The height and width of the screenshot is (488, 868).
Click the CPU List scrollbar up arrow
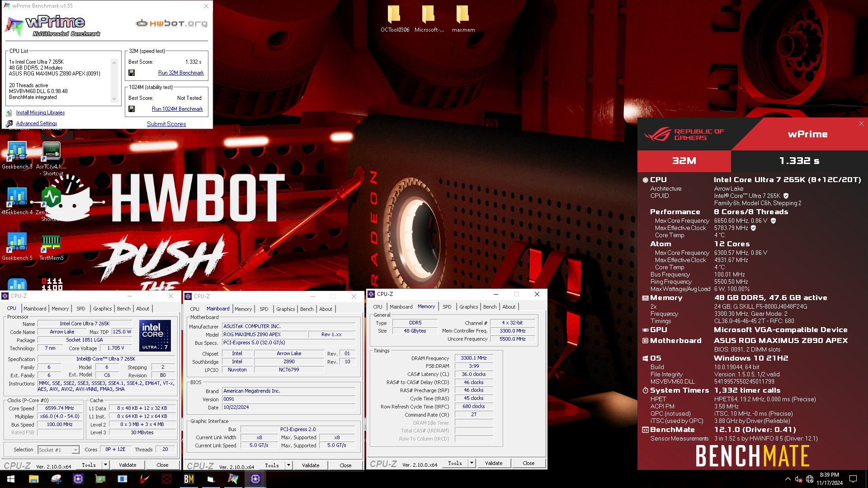114,62
